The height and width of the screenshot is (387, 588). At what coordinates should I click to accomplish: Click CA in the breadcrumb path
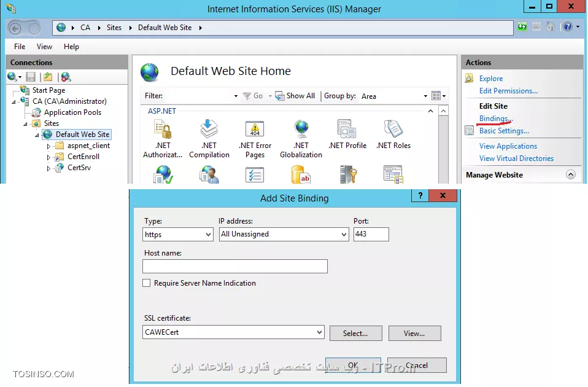pos(85,28)
